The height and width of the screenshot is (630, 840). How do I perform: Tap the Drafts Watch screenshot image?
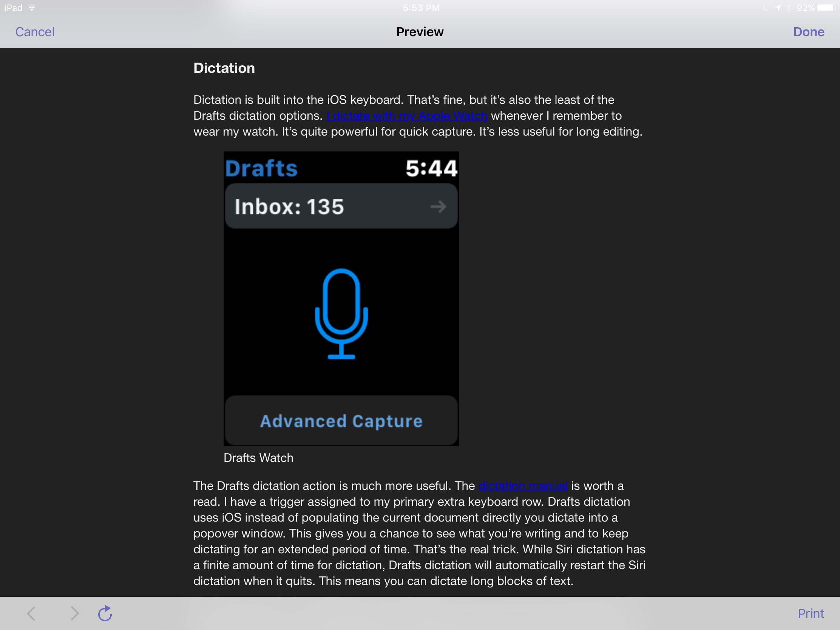coord(341,298)
